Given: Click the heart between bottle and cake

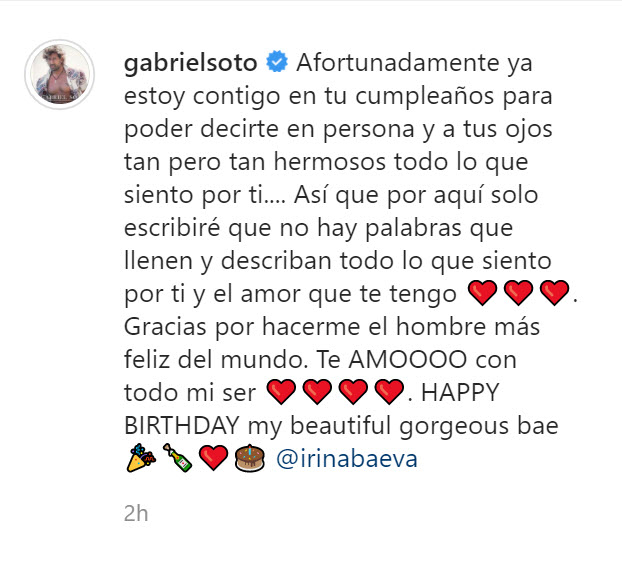Looking at the screenshot, I should click(213, 458).
